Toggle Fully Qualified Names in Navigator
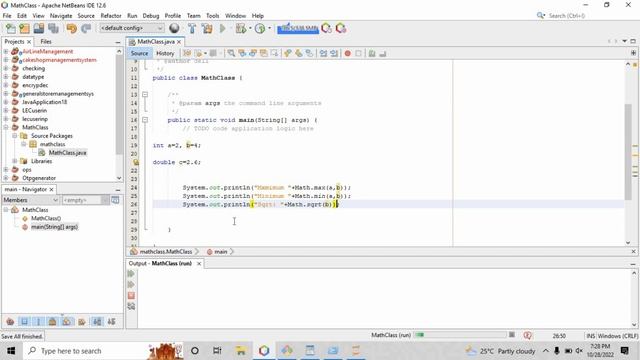640x360 pixels. tap(82, 322)
